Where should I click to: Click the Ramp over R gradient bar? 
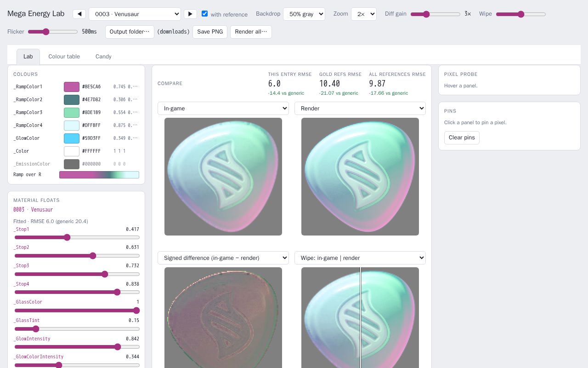99,175
